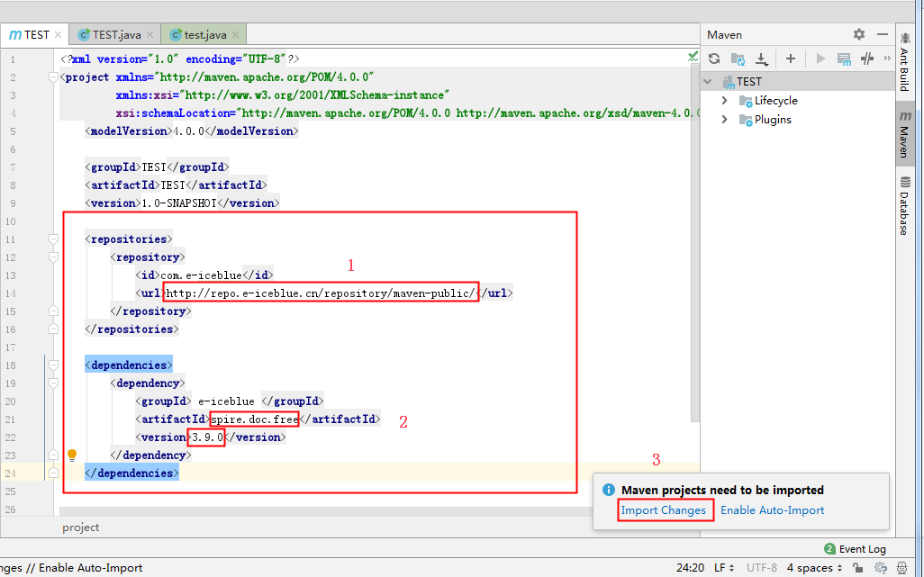Click Enable Auto-Import link

[x=772, y=510]
